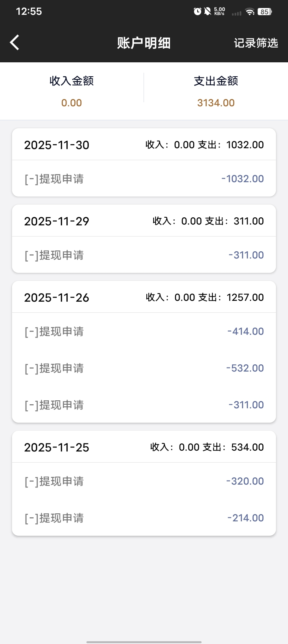This screenshot has width=288, height=644.
Task: Open the 2025-11-25 date header
Action: [x=144, y=447]
